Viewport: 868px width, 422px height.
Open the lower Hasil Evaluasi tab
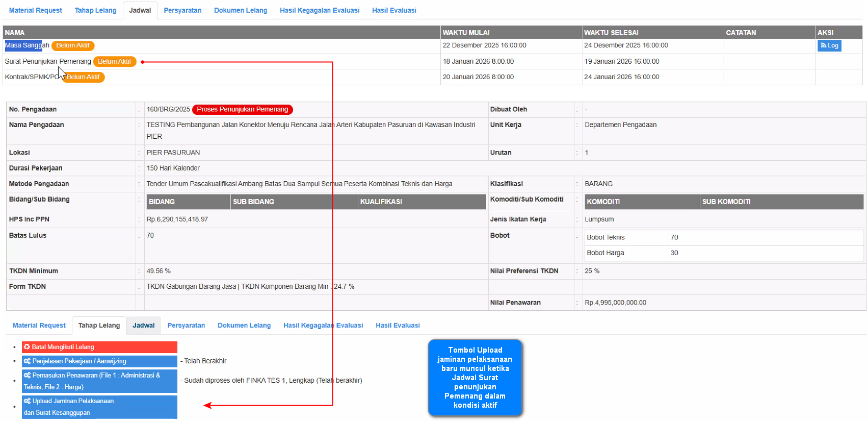click(398, 326)
